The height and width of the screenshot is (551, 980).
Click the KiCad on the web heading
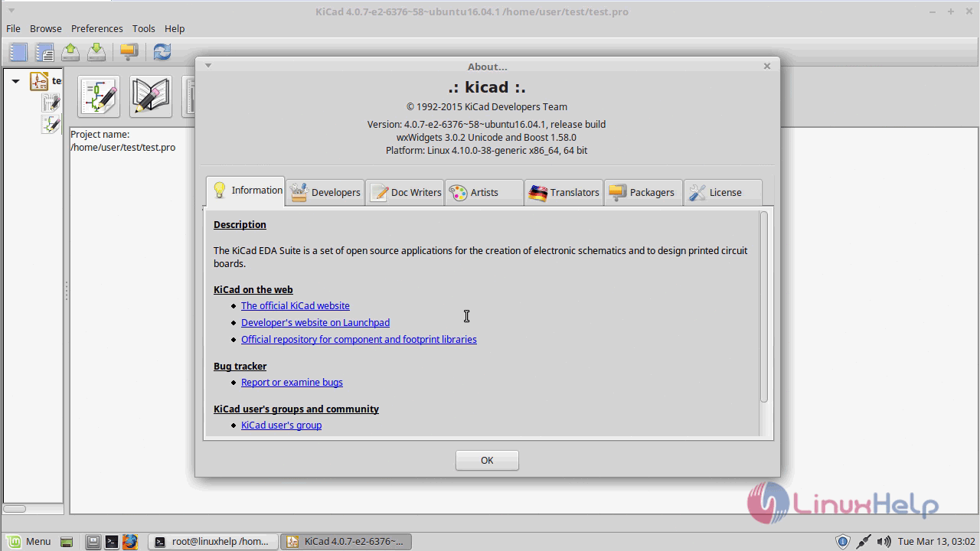click(253, 289)
